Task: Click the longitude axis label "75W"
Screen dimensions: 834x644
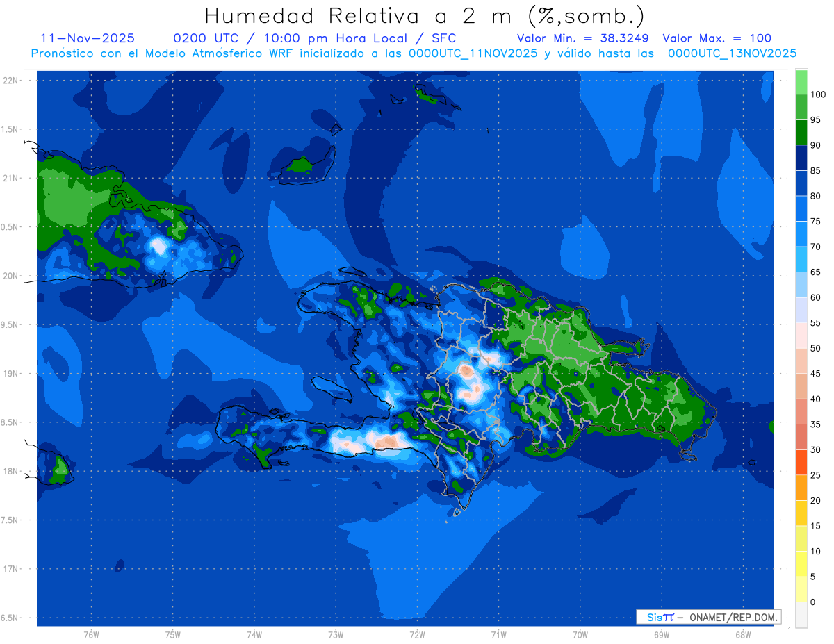Action: coord(173,635)
